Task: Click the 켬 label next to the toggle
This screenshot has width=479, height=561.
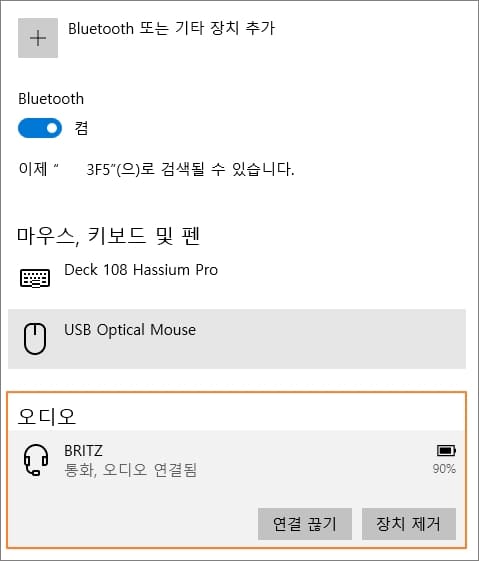Action: pos(81,128)
